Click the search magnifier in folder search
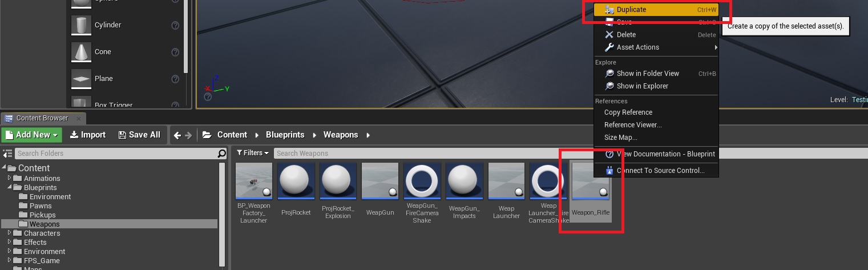Image resolution: width=868 pixels, height=270 pixels. [x=222, y=154]
